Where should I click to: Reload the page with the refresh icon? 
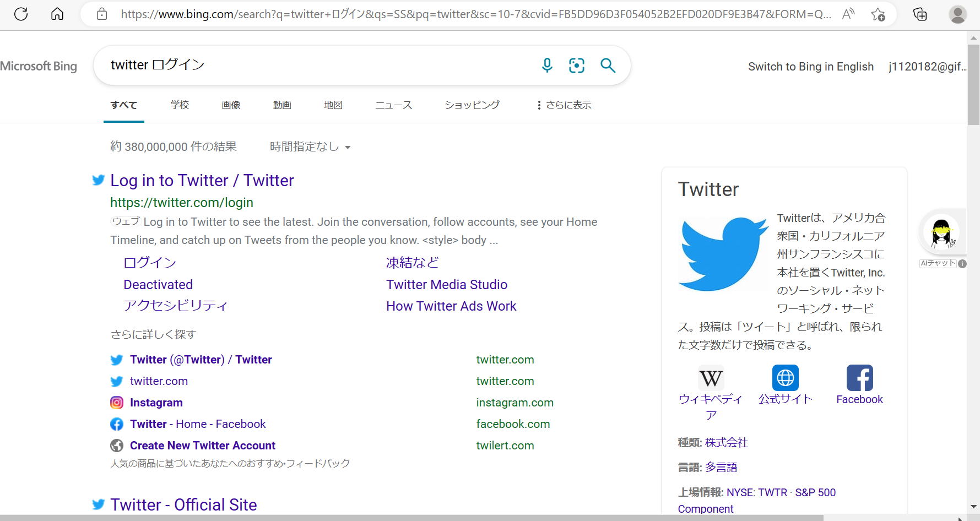[21, 14]
